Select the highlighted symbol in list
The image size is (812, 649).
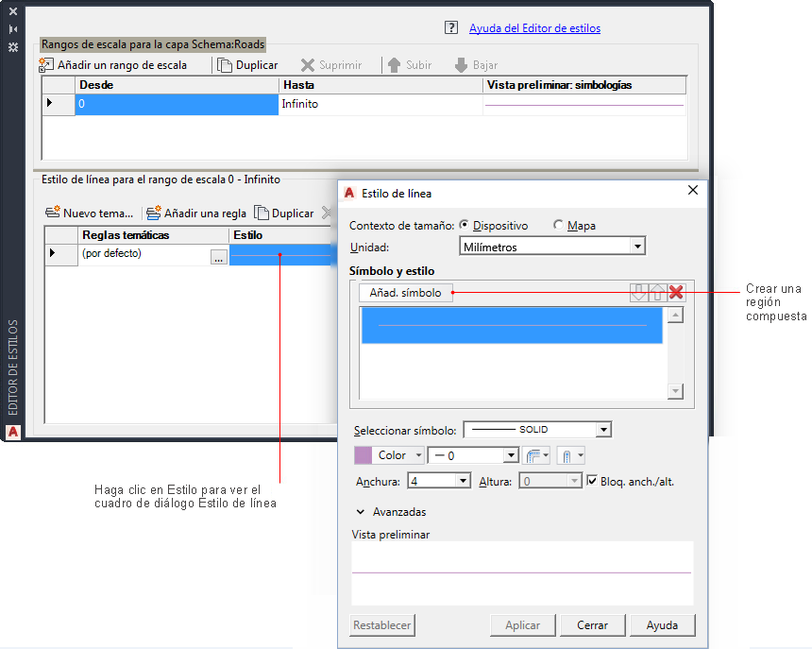[512, 325]
